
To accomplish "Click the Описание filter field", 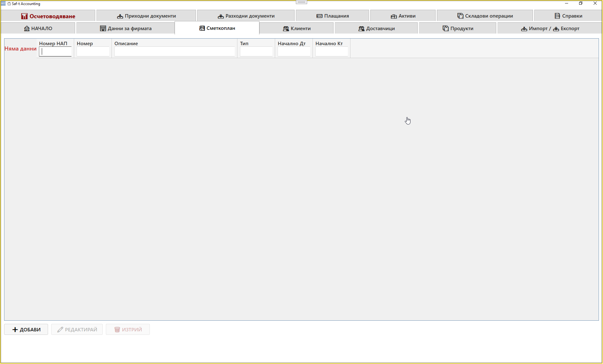I will tap(175, 51).
